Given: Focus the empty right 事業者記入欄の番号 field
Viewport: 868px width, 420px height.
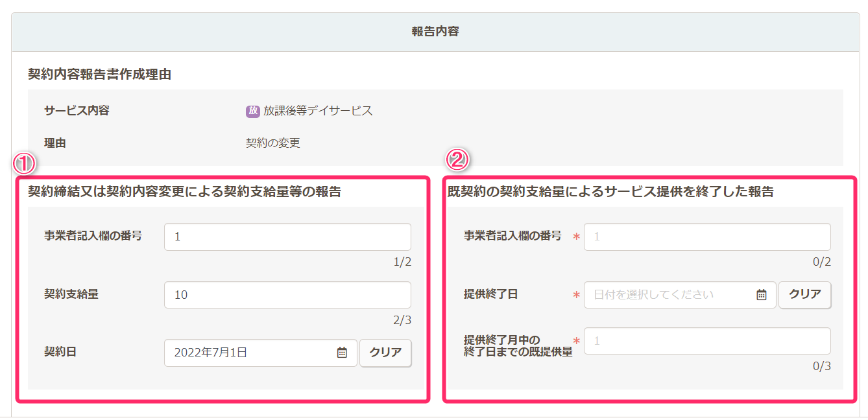Looking at the screenshot, I should tap(706, 237).
